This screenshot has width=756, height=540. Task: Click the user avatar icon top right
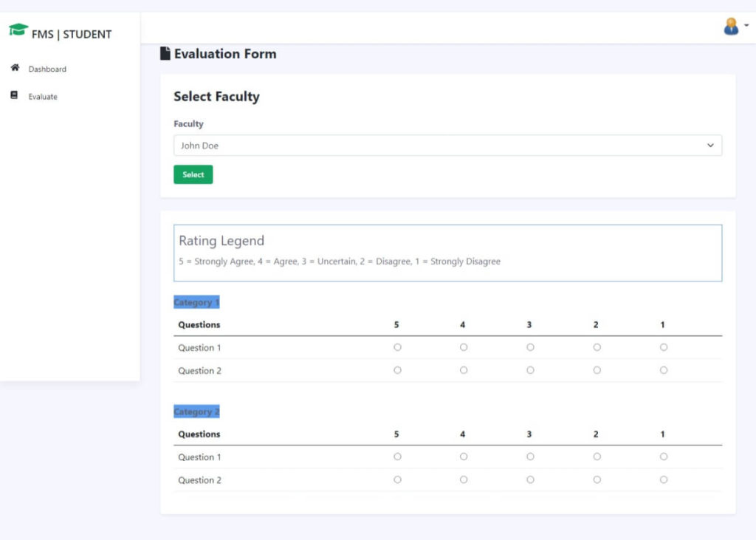tap(730, 24)
